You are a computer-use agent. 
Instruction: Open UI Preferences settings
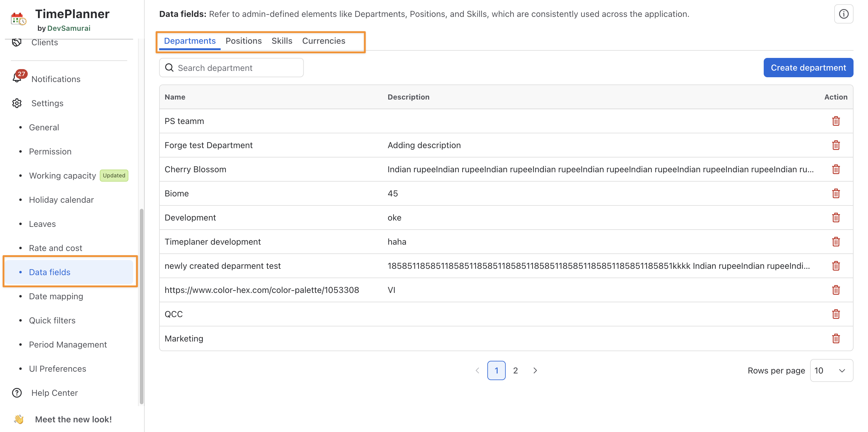58,369
